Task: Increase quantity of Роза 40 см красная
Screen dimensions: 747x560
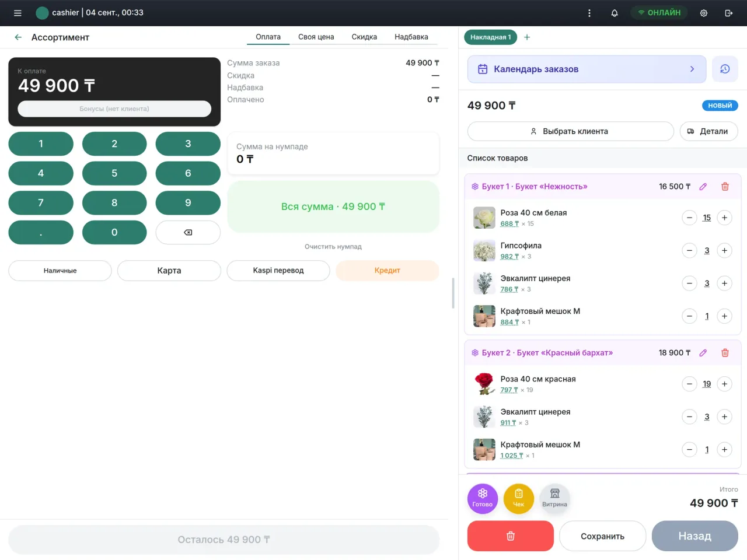Action: (x=724, y=384)
